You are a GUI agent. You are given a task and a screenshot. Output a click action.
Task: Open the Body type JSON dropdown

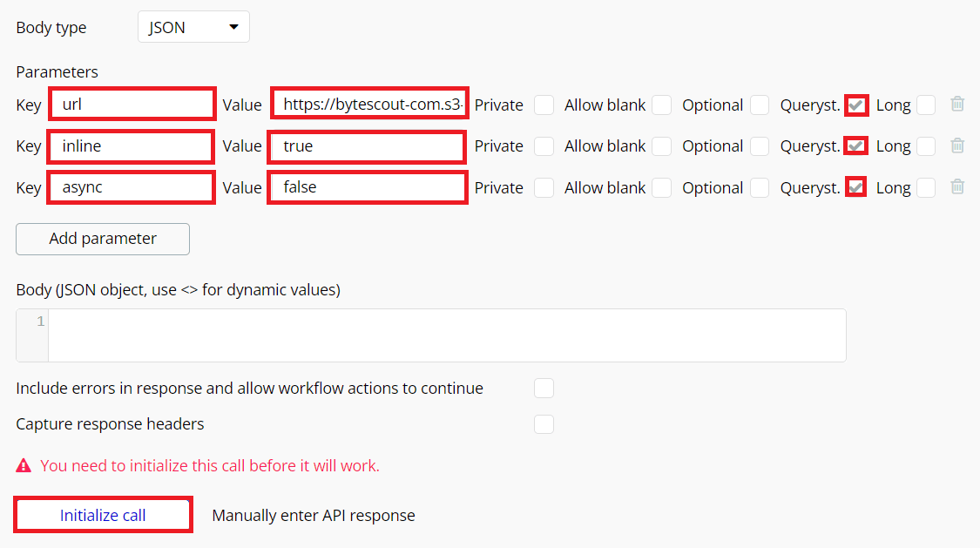[x=193, y=27]
